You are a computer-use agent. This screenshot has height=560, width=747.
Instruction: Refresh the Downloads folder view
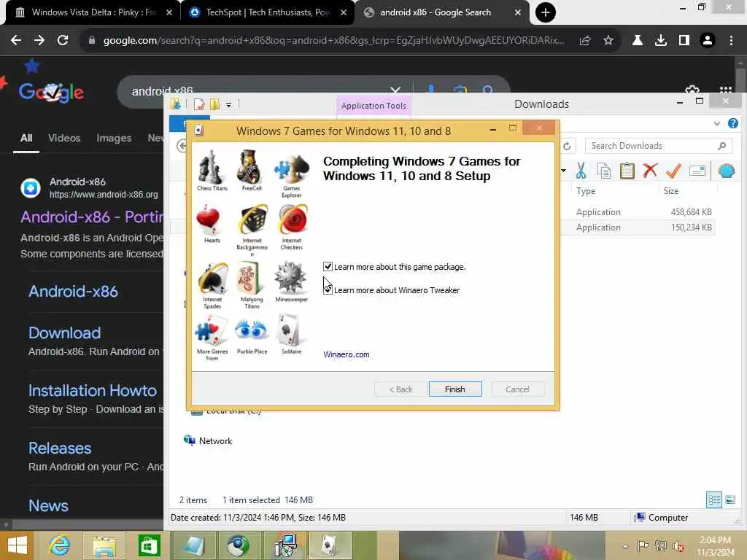pos(567,146)
